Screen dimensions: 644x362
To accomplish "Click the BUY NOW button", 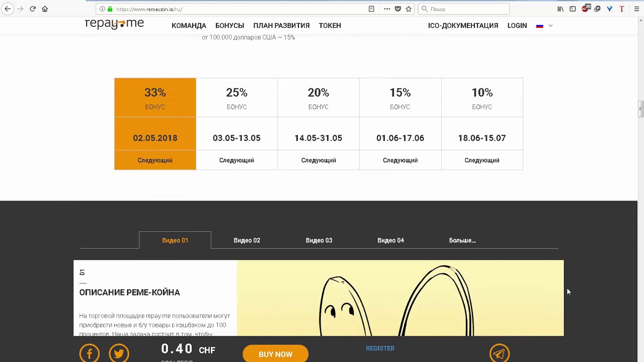I will click(x=275, y=354).
